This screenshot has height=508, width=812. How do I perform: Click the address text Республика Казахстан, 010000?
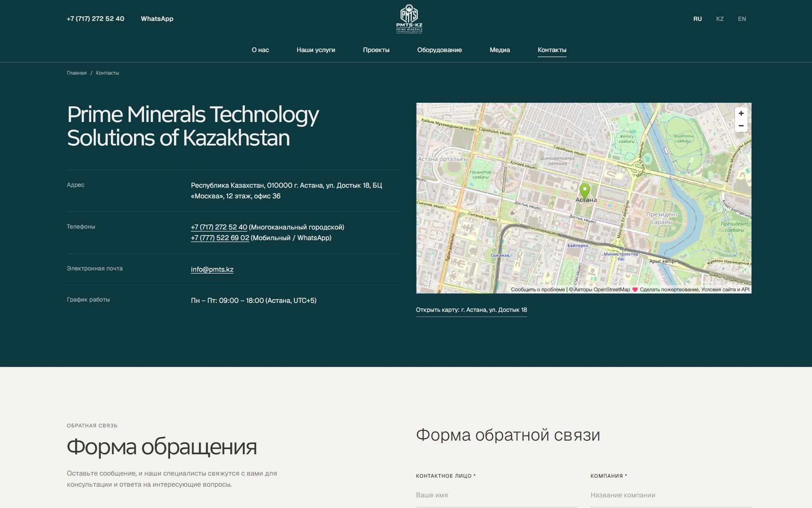point(286,191)
